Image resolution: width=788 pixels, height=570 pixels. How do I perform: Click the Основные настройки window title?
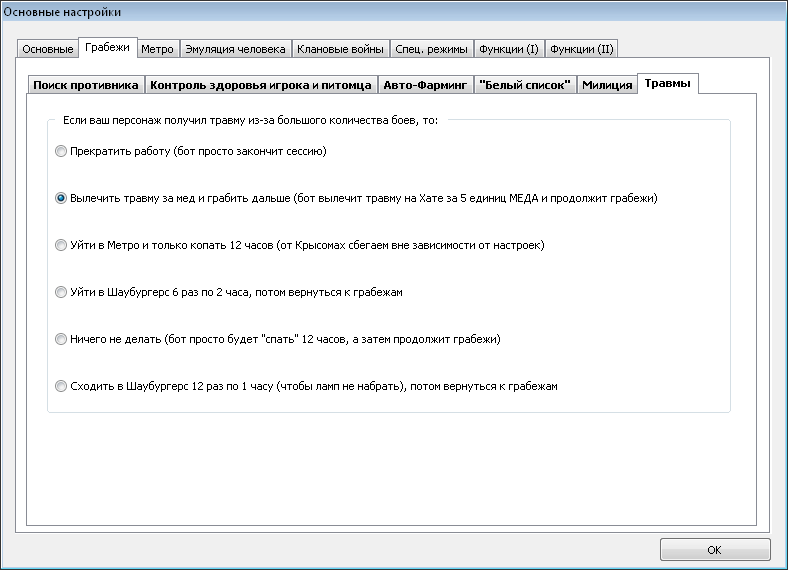62,12
